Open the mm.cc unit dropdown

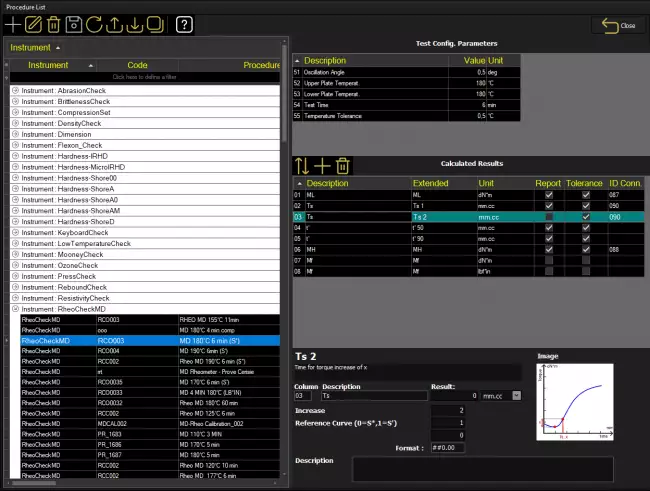pyautogui.click(x=516, y=395)
